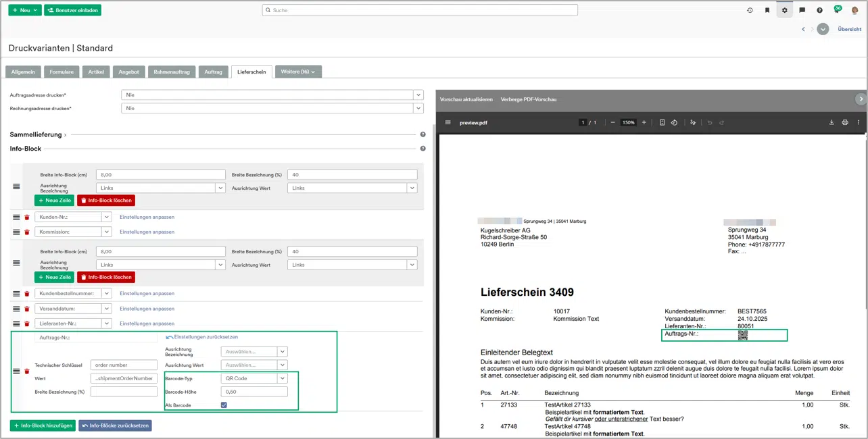
Task: Rotate the PDF preview counterclockwise
Action: (x=674, y=122)
